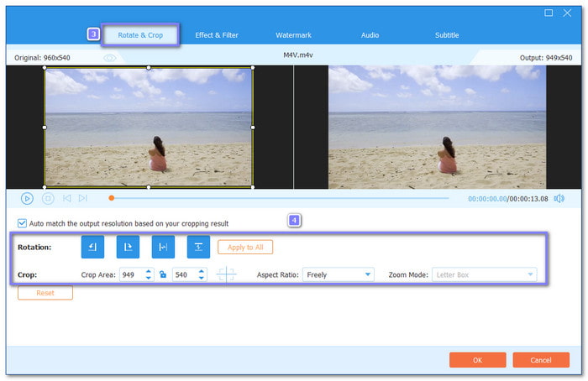Open the Watermark tab

point(293,35)
